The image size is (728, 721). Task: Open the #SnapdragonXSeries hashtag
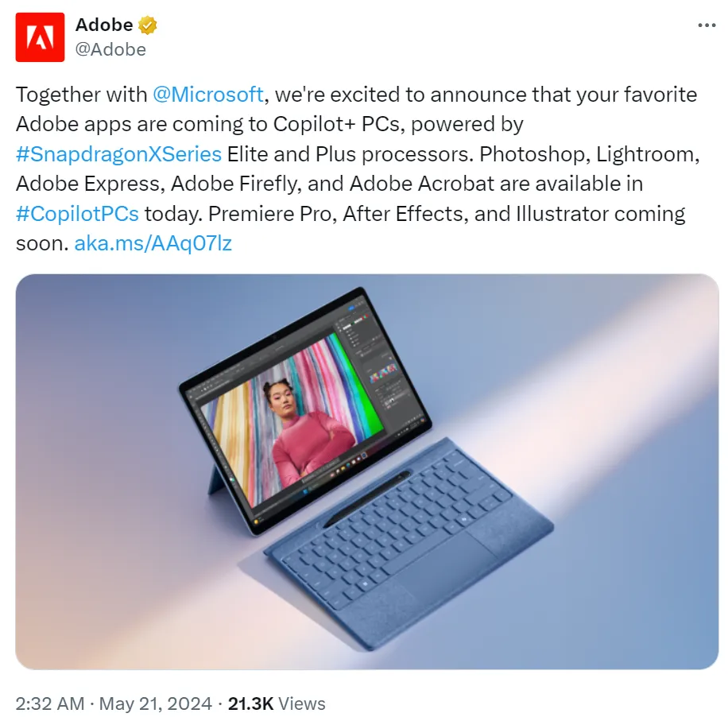[119, 154]
